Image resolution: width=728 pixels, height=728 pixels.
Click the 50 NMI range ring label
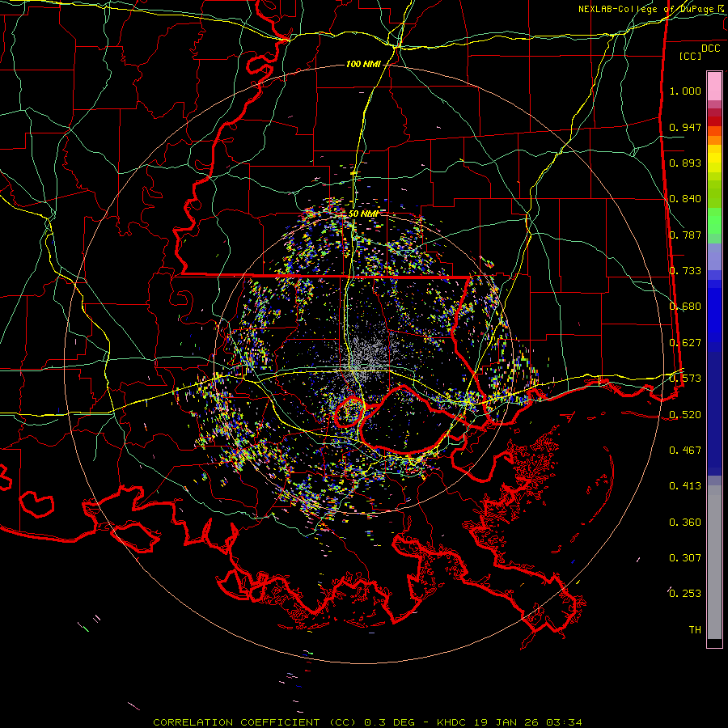[363, 214]
